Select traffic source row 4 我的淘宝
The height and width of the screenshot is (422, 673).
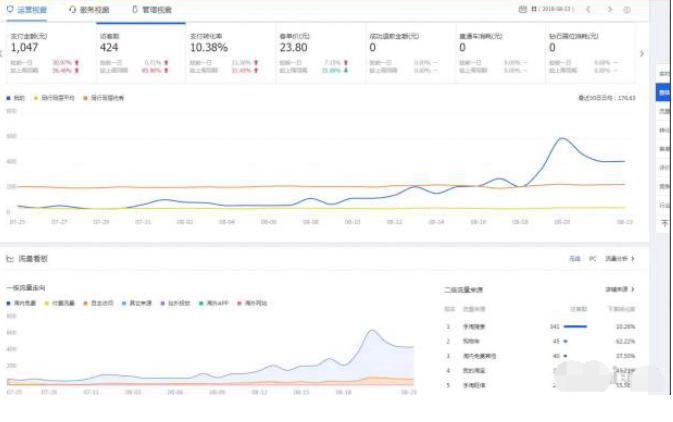tap(540, 370)
